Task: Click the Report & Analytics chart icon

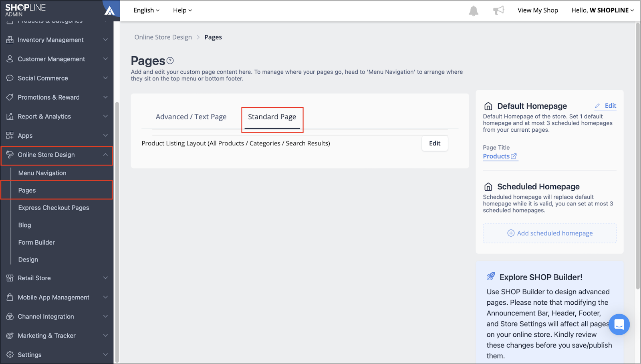Action: coord(10,117)
